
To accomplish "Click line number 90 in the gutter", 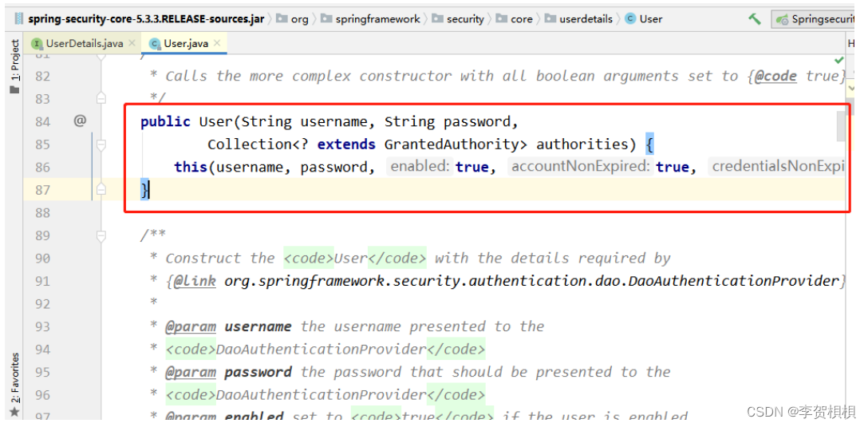I will 42,258.
